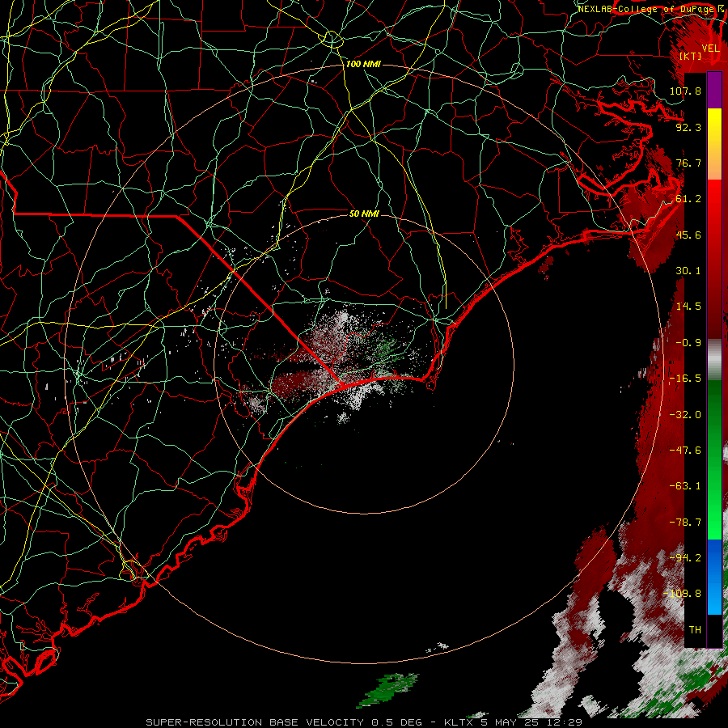Click the TH label on the legend
This screenshot has height=728, width=728.
pyautogui.click(x=695, y=630)
